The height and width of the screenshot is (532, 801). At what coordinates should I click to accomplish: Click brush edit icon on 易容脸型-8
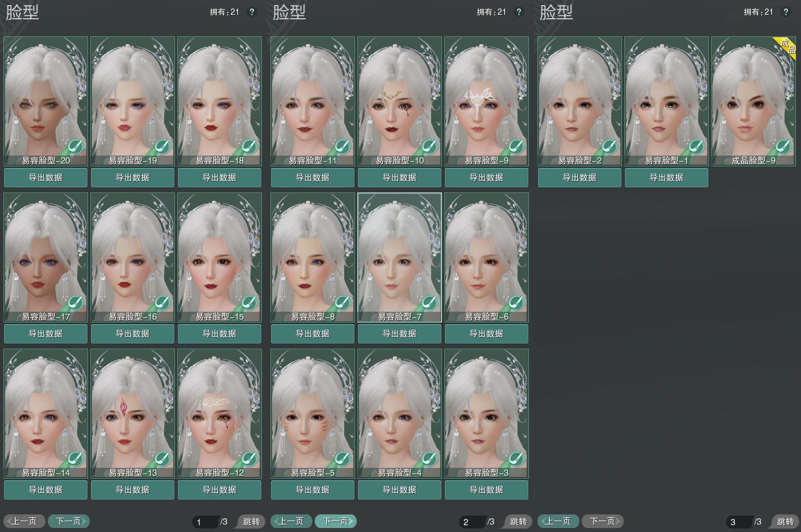[x=343, y=303]
